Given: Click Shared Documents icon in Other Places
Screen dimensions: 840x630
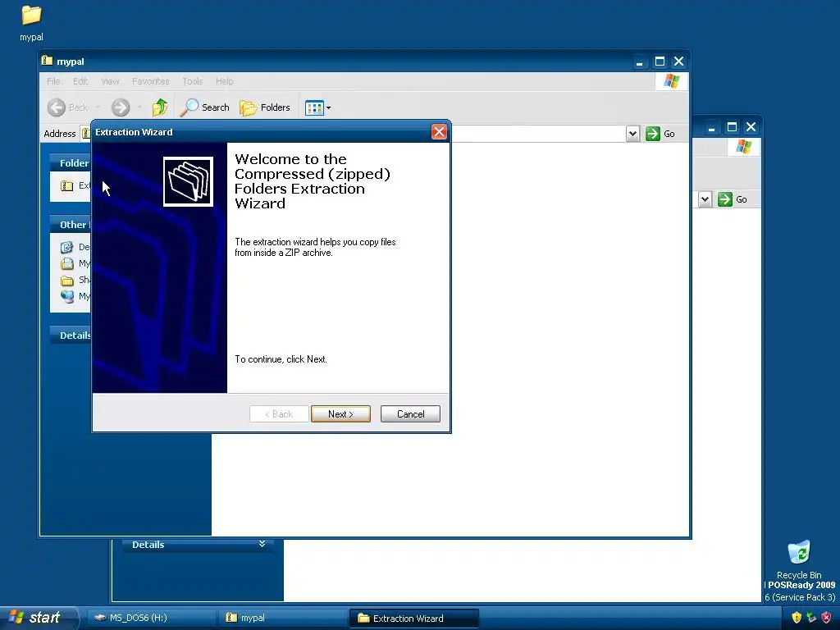Looking at the screenshot, I should pos(66,281).
